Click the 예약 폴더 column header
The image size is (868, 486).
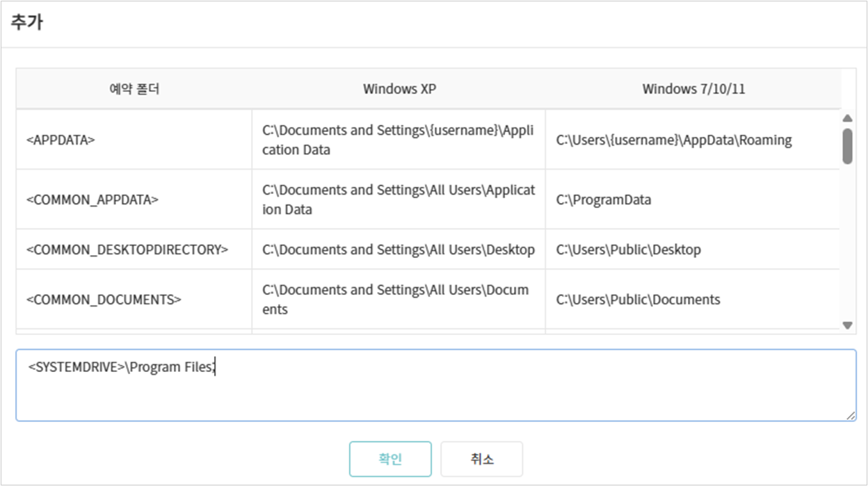pyautogui.click(x=134, y=89)
